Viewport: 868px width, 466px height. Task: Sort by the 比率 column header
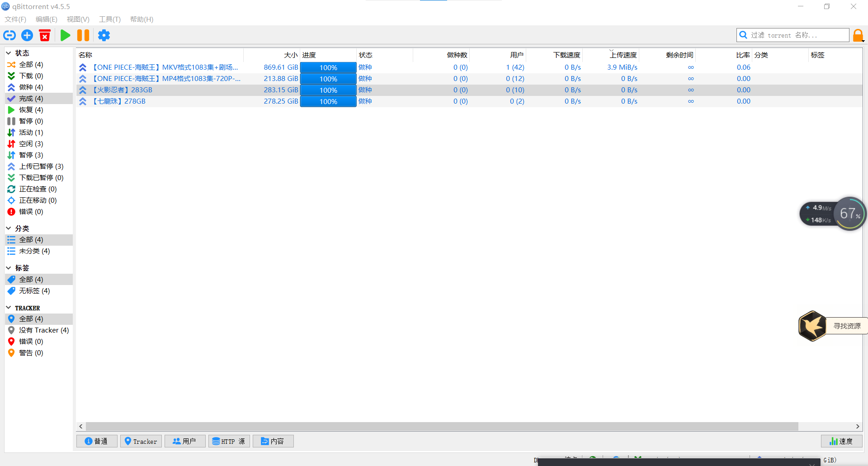[724, 55]
